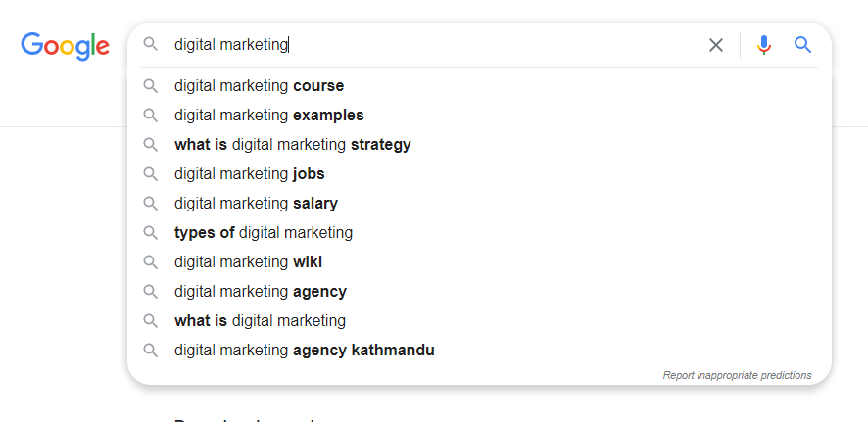
Task: Place cursor in the search text field
Action: coord(435,45)
